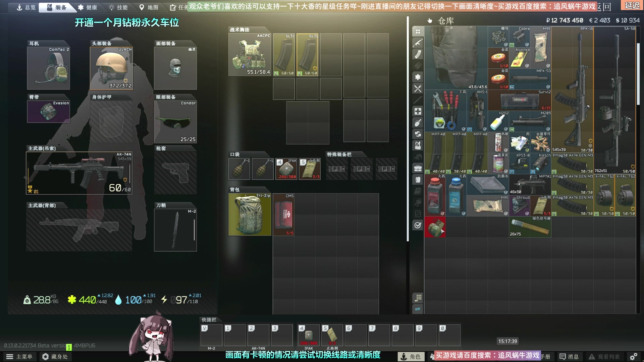The height and width of the screenshot is (362, 644).
Task: Open the settings gear at bottom right
Action: 634,357
